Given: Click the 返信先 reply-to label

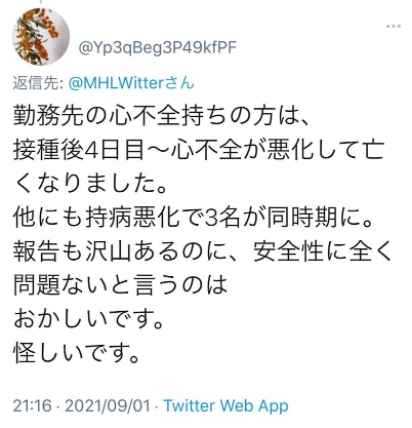Looking at the screenshot, I should [38, 83].
